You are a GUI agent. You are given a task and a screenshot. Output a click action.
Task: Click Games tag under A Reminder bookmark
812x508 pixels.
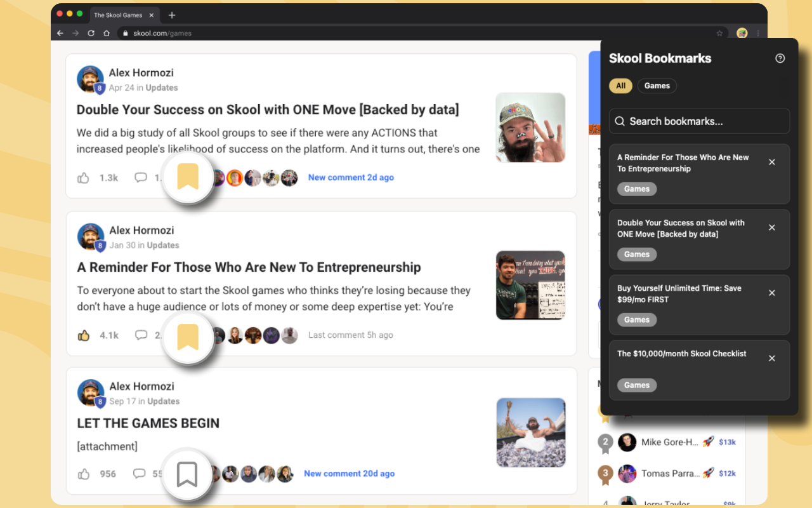[x=637, y=189]
